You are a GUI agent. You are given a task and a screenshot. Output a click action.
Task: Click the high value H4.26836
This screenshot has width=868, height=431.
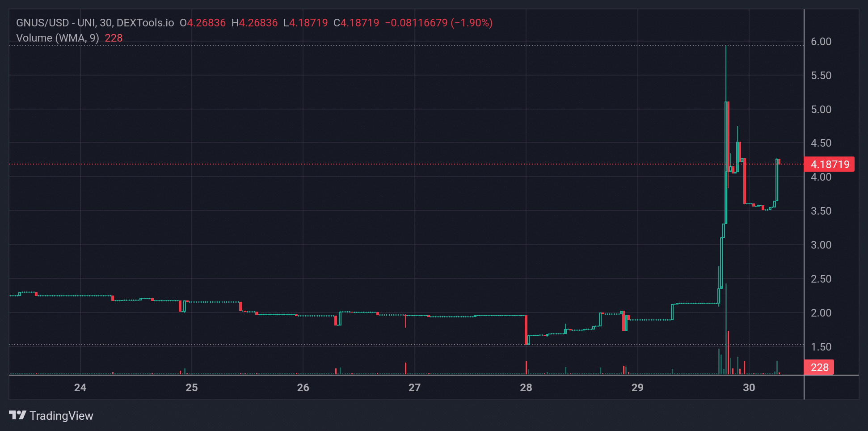[x=254, y=23]
